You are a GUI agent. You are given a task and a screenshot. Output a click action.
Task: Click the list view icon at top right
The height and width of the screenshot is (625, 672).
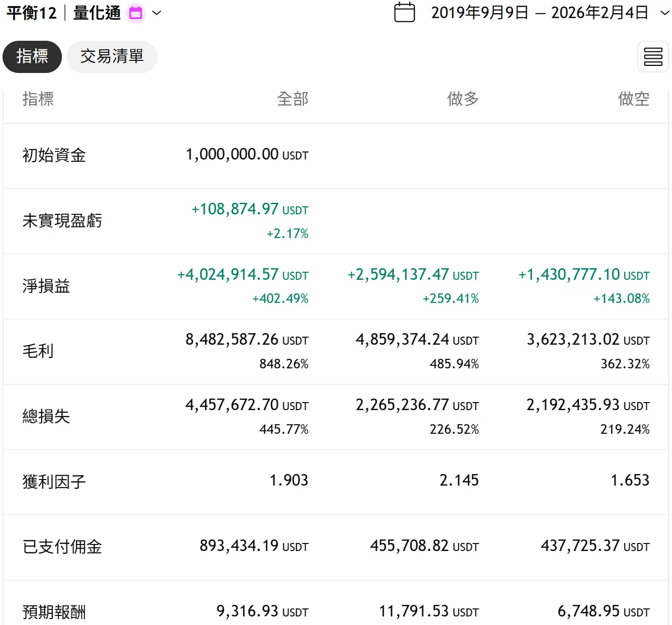click(653, 57)
